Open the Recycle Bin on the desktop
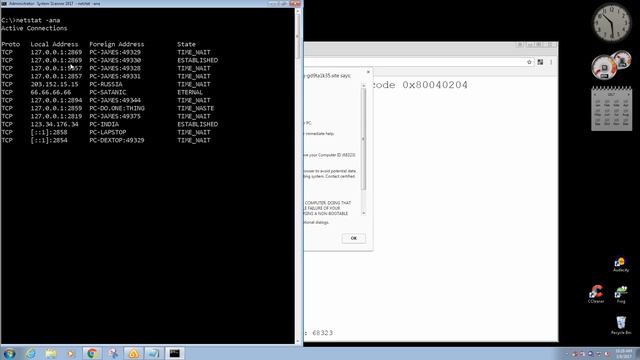The height and width of the screenshot is (360, 640). [x=621, y=325]
